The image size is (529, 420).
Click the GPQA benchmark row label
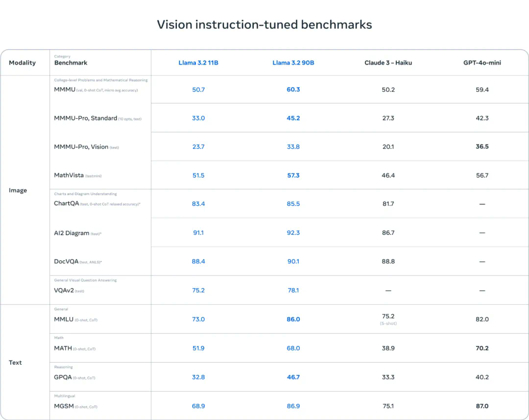(x=63, y=377)
